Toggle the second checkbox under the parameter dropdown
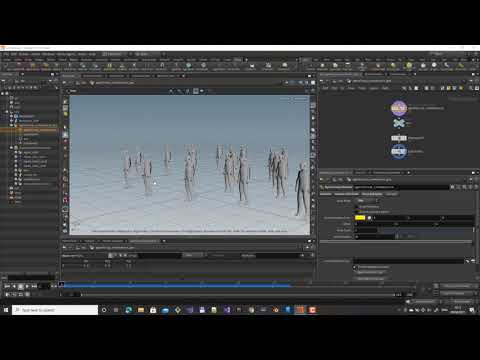 (356, 212)
